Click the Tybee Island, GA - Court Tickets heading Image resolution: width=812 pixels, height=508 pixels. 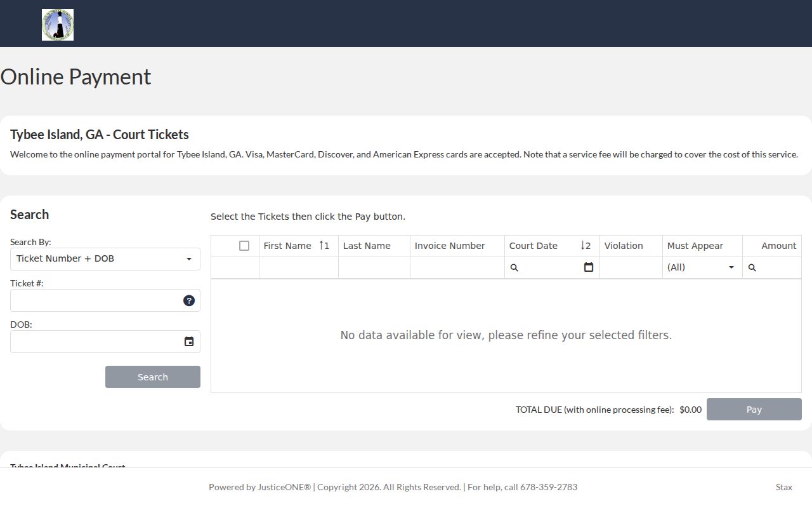tap(100, 135)
